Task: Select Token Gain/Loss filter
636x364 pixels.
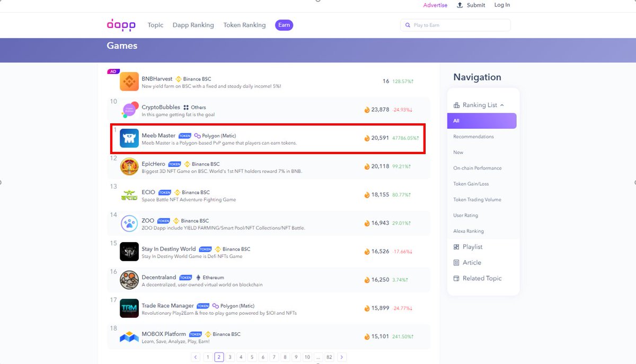Action: point(471,184)
